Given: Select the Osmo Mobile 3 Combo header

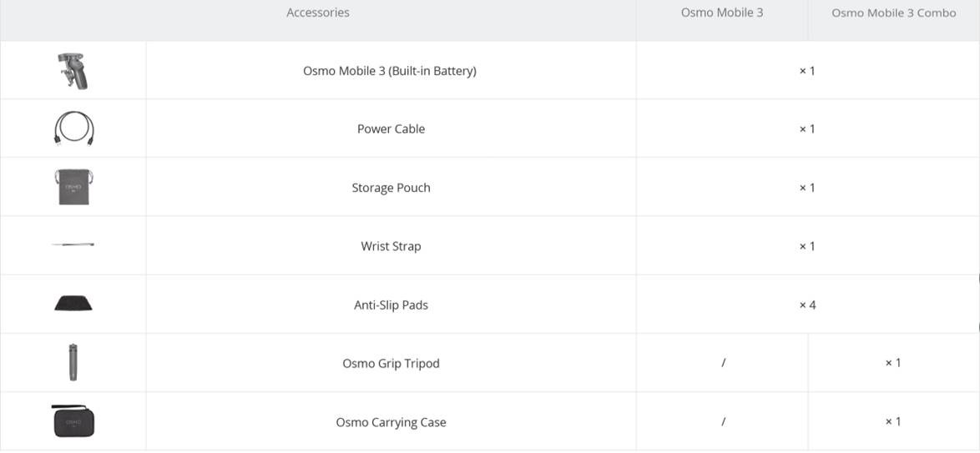Looking at the screenshot, I should pyautogui.click(x=893, y=13).
